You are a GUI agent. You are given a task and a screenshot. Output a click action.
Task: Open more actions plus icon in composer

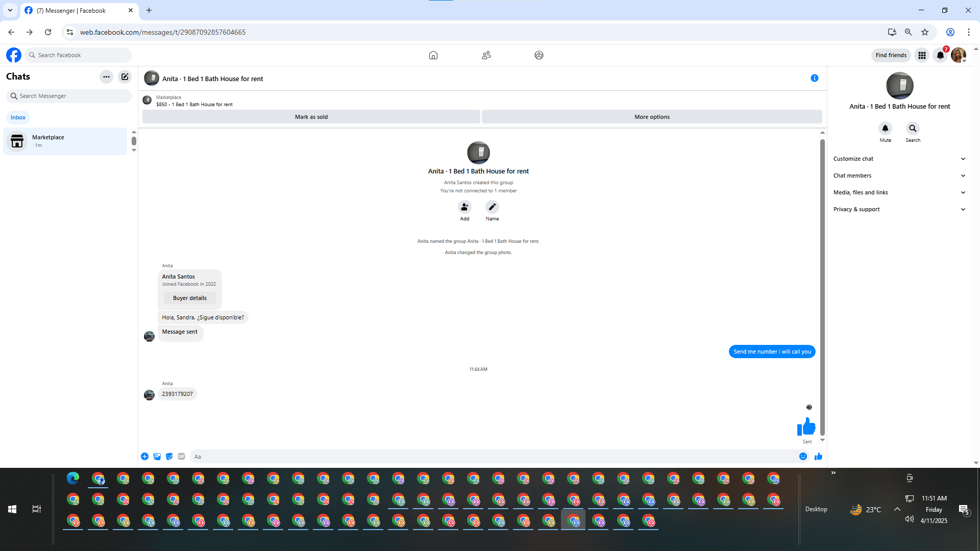pyautogui.click(x=145, y=457)
